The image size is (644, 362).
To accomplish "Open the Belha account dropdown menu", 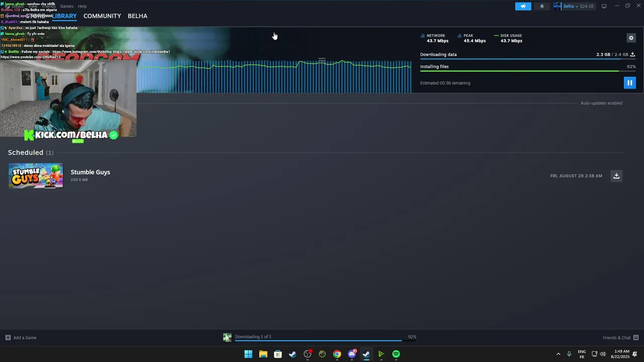I will [x=578, y=6].
